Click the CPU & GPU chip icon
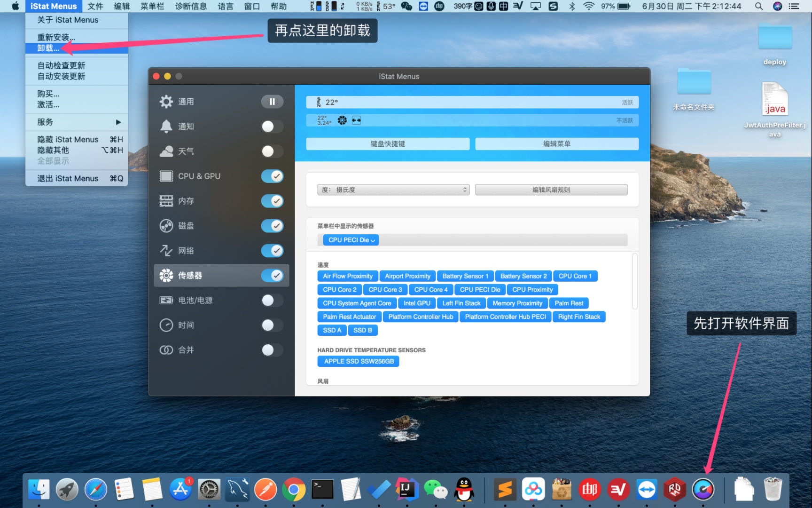 pyautogui.click(x=166, y=176)
